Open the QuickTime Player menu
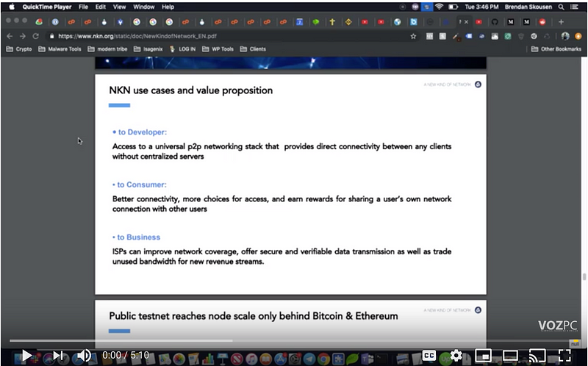The image size is (588, 366). [x=47, y=7]
